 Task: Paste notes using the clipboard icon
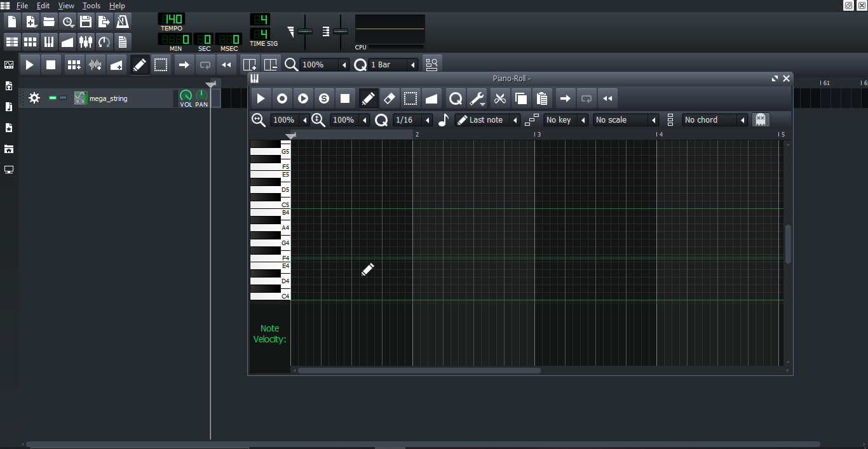[541, 98]
